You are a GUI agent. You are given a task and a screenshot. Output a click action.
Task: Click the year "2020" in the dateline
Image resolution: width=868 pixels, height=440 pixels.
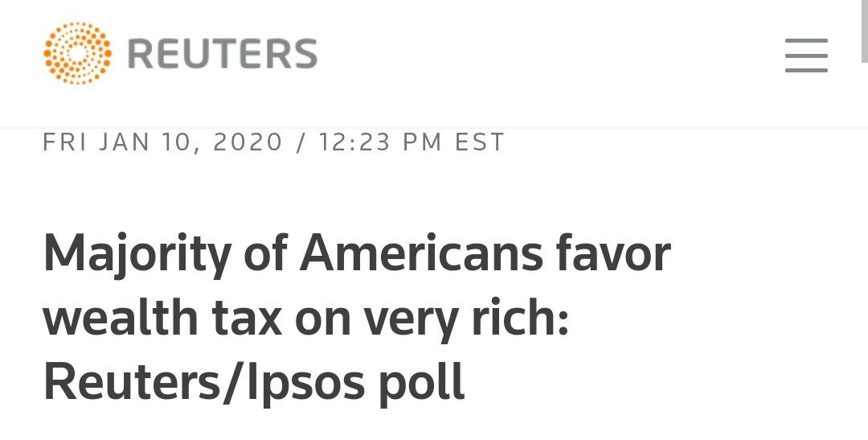[x=248, y=142]
